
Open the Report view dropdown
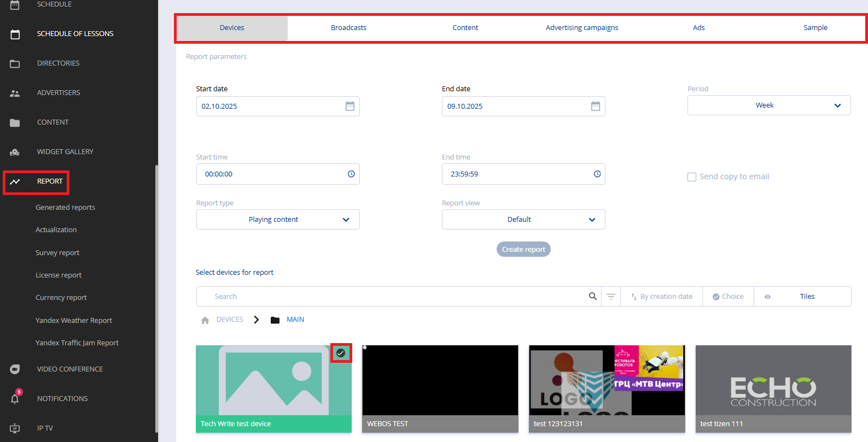tap(523, 220)
